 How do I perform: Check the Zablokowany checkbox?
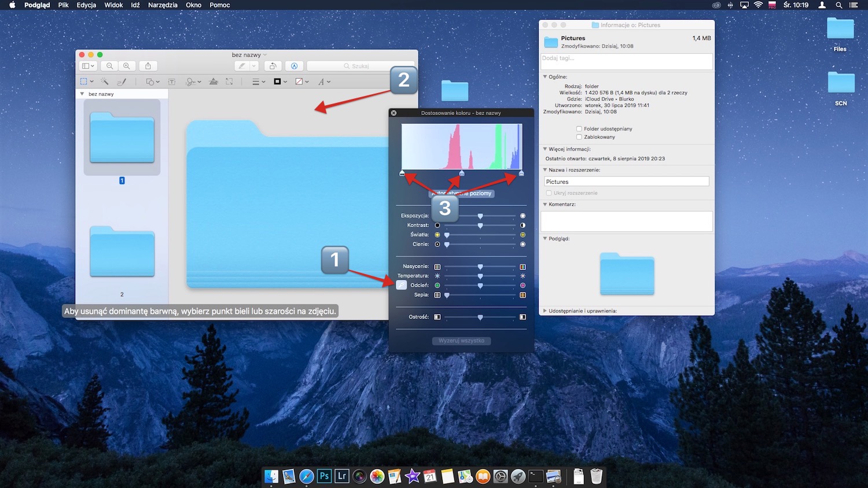[579, 137]
